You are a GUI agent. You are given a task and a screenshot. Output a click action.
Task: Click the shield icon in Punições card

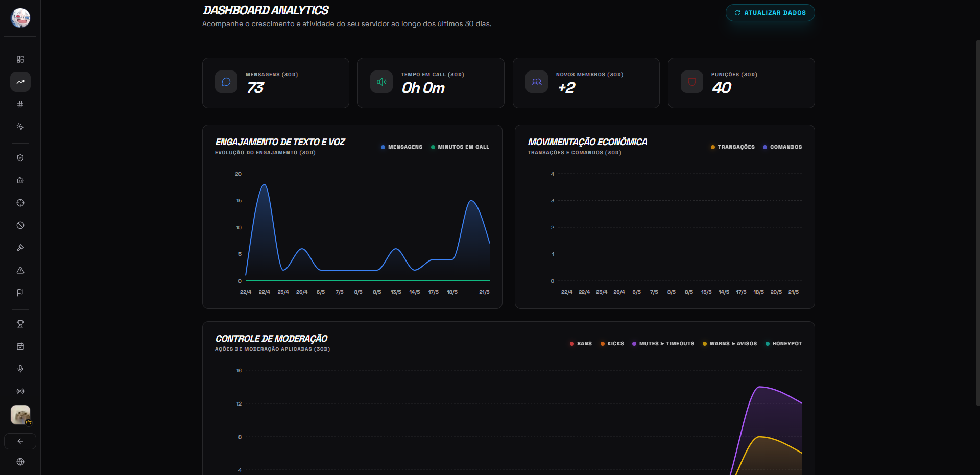[692, 82]
